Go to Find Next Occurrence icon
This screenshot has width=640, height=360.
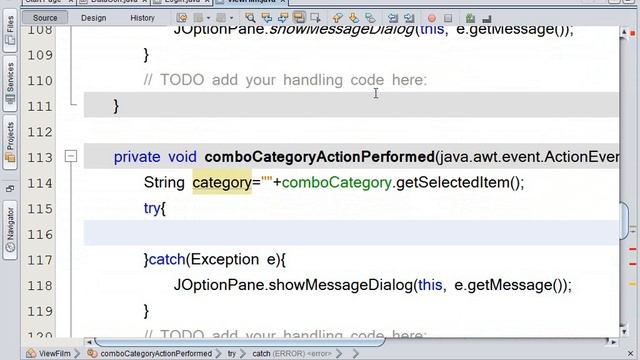[x=282, y=18]
